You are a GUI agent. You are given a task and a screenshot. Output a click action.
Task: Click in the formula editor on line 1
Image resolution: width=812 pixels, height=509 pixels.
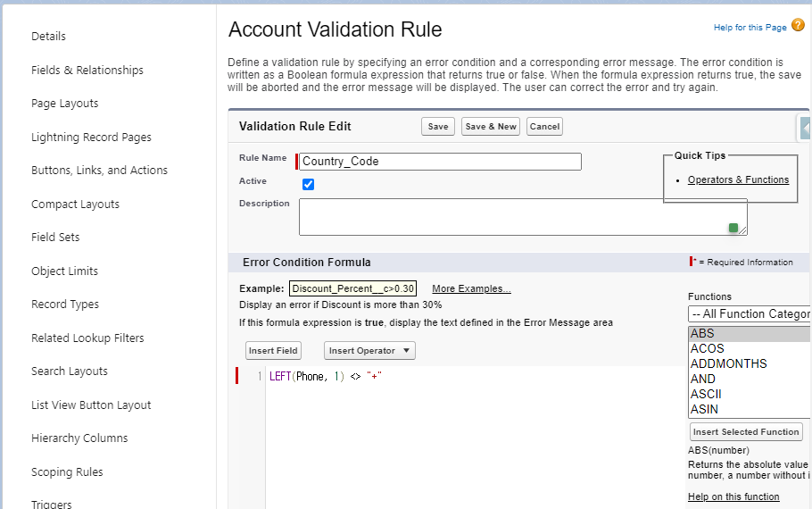pos(476,376)
